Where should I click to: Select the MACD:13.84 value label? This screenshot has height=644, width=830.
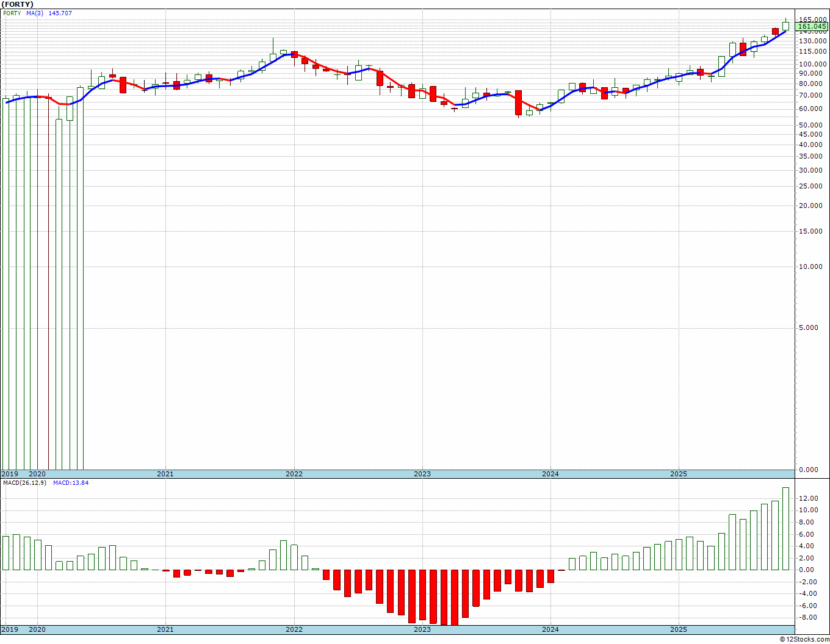[x=71, y=483]
